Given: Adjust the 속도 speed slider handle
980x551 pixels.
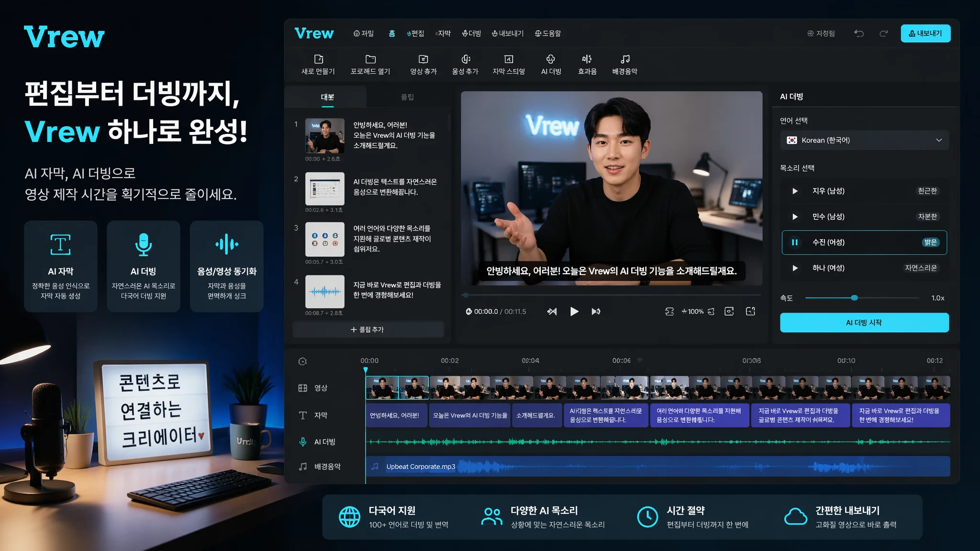Looking at the screenshot, I should click(854, 298).
